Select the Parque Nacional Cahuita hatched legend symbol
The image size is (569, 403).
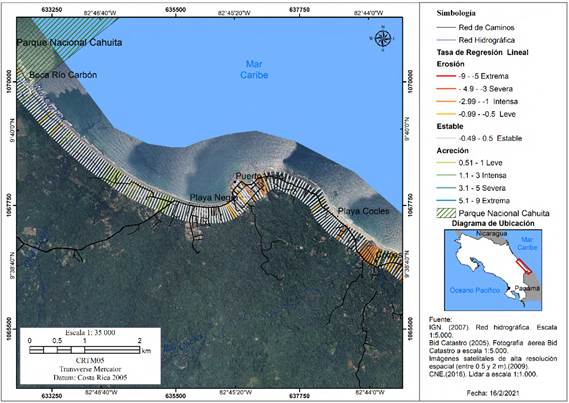[x=446, y=213]
